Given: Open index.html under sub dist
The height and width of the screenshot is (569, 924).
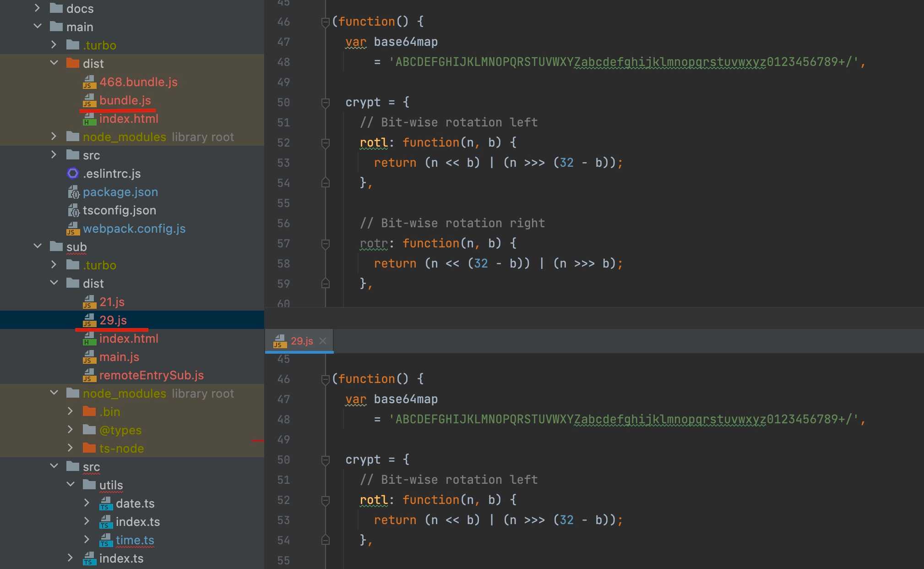Looking at the screenshot, I should pyautogui.click(x=129, y=339).
